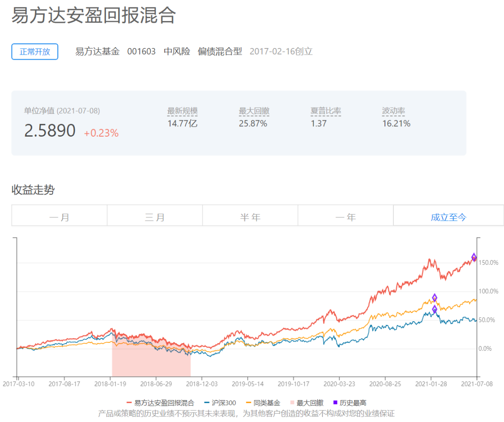The image size is (504, 422).
Task: Click the historical-high marker on orange line
Action: [434, 297]
